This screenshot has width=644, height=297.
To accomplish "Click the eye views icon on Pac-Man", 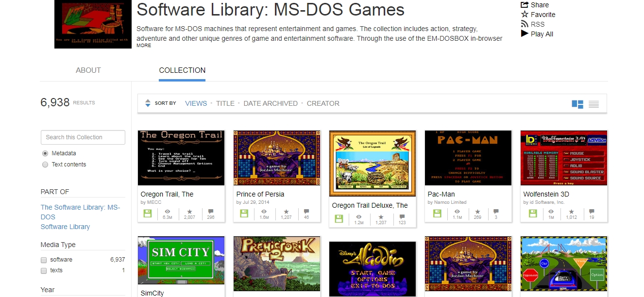I will pos(457,212).
